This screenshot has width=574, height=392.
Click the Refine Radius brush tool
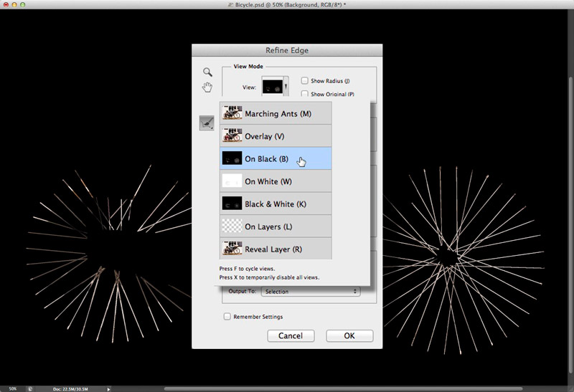(x=207, y=123)
